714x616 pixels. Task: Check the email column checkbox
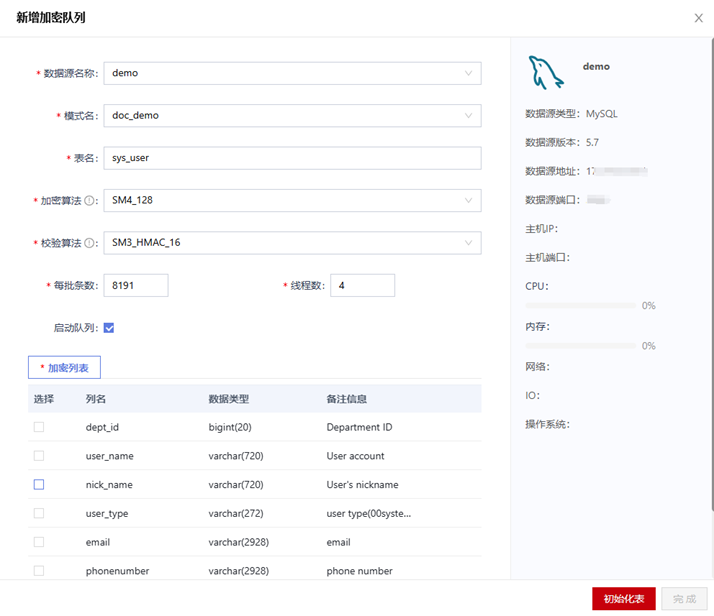[x=39, y=542]
